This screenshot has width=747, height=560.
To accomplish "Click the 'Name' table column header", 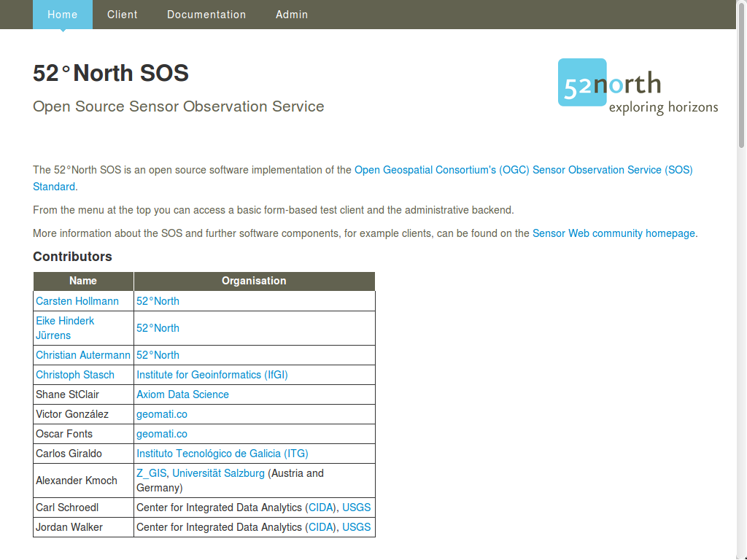I will click(83, 281).
